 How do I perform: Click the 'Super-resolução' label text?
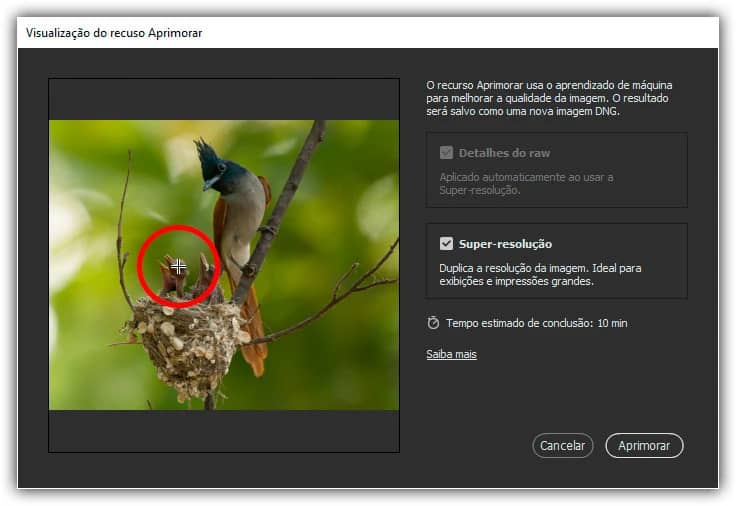(505, 244)
